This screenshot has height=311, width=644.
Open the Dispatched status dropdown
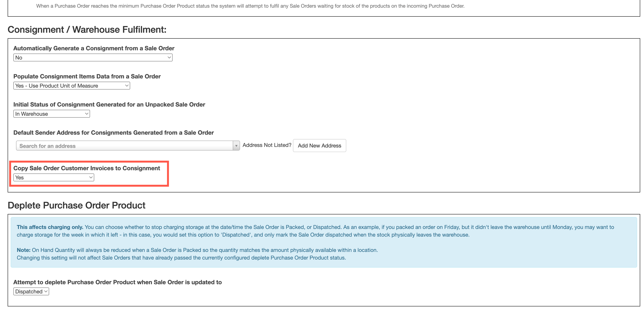click(31, 291)
